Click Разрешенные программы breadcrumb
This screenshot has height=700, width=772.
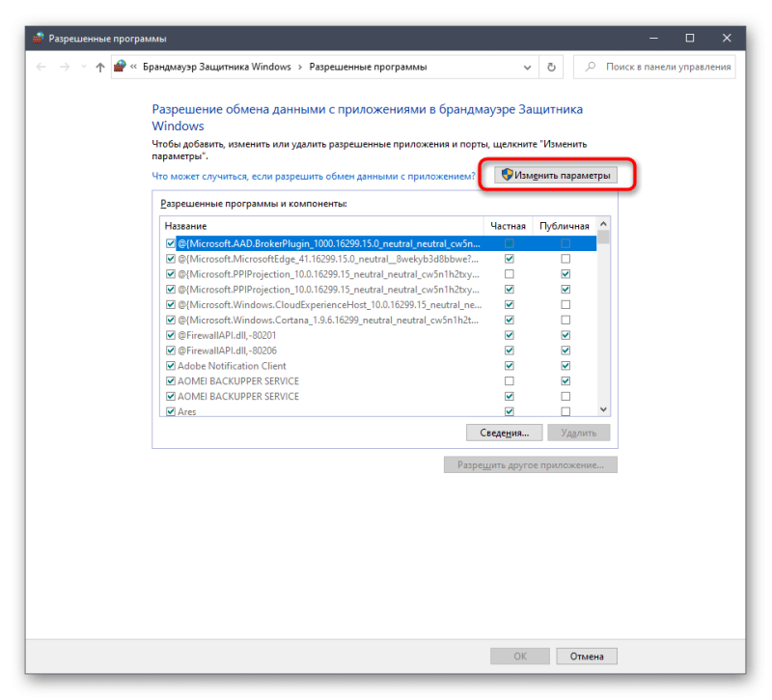pos(368,67)
